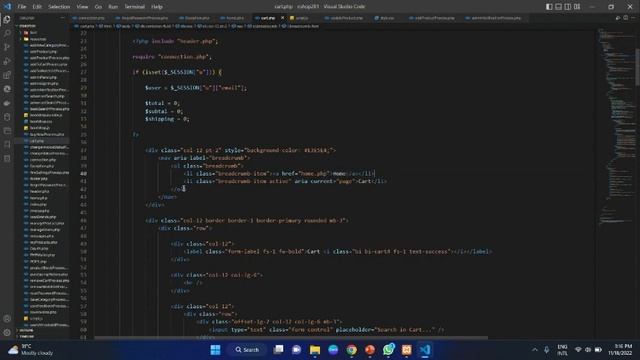Screen dimensions: 640x360
Task: Open the Source Control view
Action: pos(7,47)
